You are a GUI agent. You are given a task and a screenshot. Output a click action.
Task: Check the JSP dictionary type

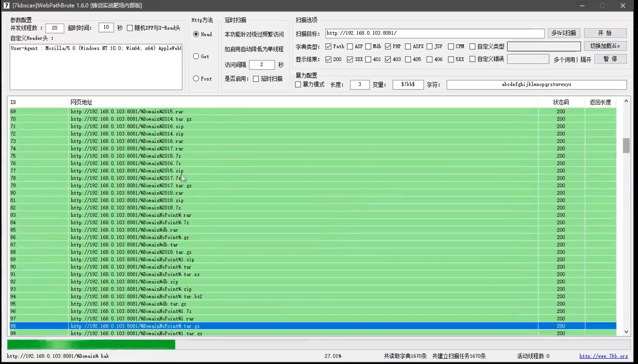(429, 47)
